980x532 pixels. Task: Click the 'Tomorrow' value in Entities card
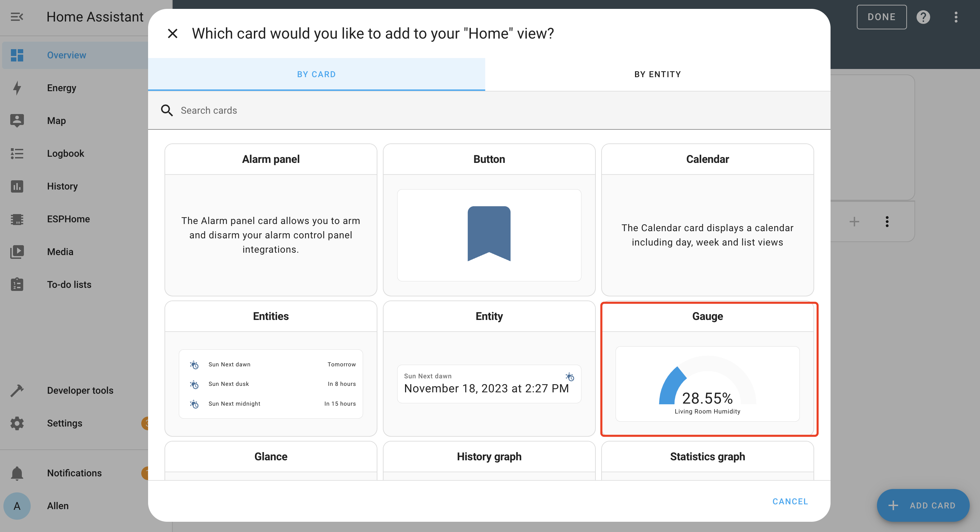click(342, 364)
